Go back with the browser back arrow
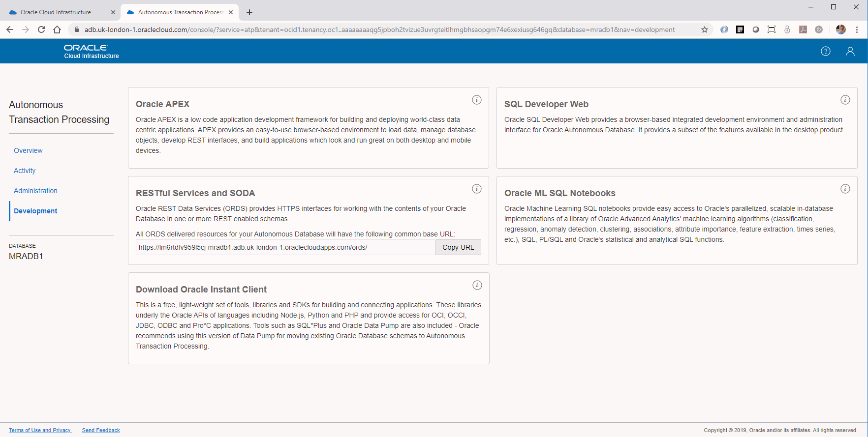Image resolution: width=868 pixels, height=437 pixels. point(10,29)
